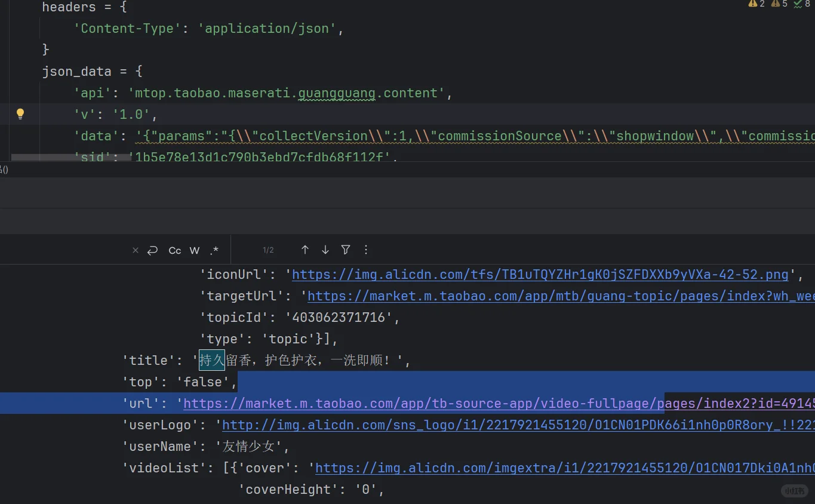The width and height of the screenshot is (815, 504).
Task: Open the more options menu in search bar
Action: (366, 250)
